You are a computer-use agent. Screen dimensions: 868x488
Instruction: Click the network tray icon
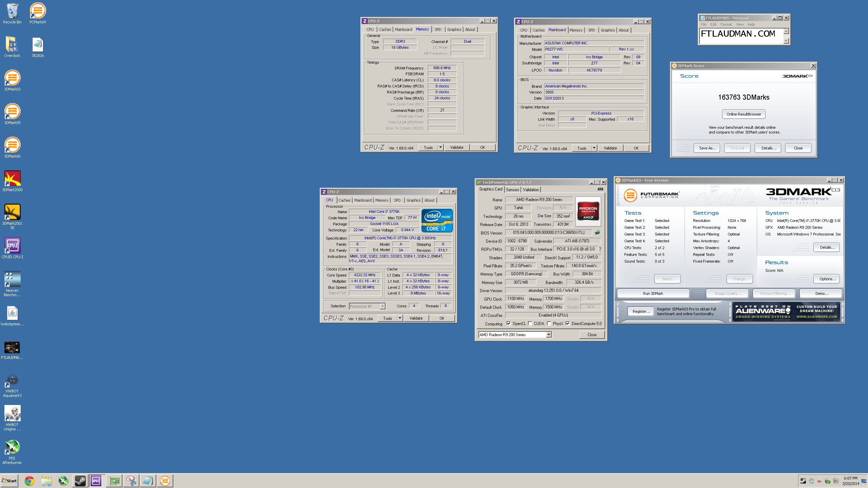point(836,481)
